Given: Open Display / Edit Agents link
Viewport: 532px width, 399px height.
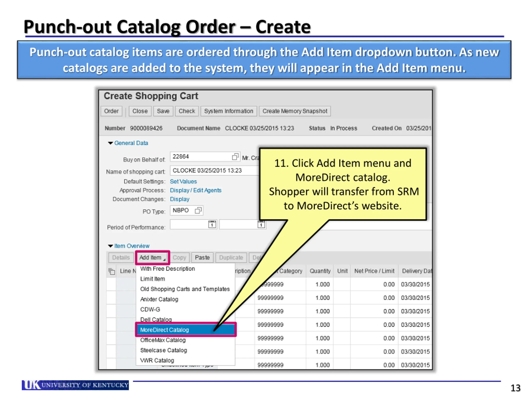Looking at the screenshot, I should coord(196,190).
